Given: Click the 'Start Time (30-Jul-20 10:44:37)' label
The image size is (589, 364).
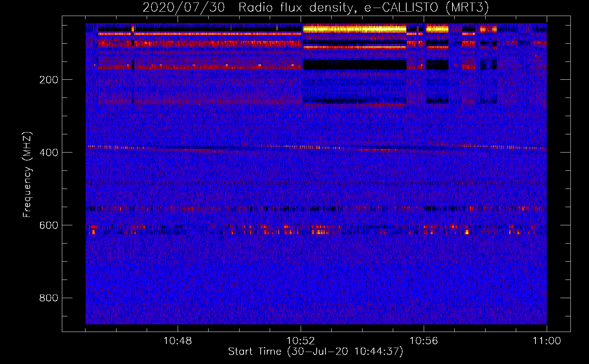Looking at the screenshot, I should point(316,352).
